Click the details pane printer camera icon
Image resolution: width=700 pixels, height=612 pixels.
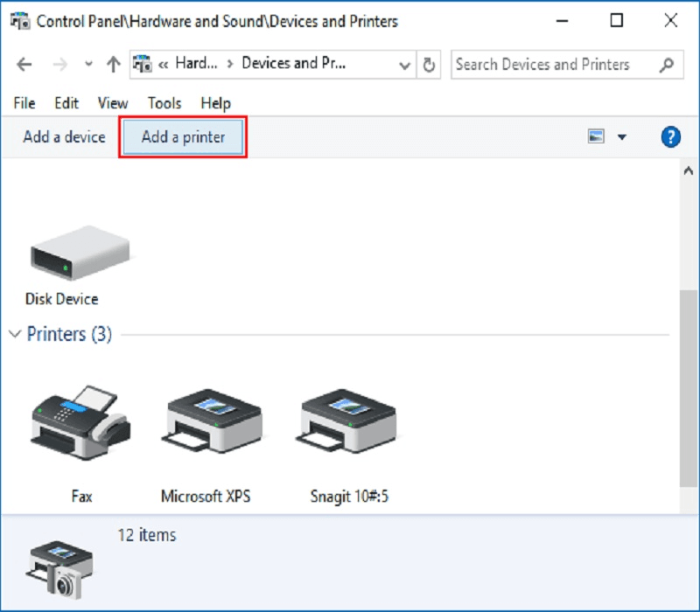pos(59,569)
